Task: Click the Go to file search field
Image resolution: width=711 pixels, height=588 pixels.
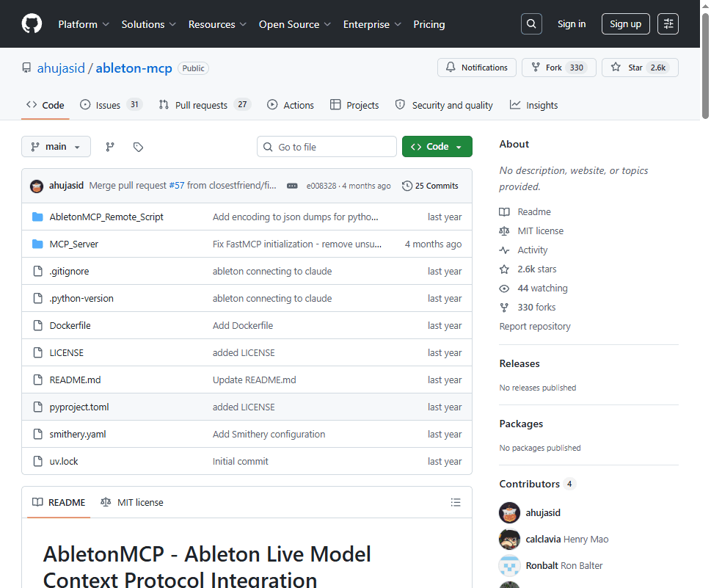Action: (x=327, y=147)
